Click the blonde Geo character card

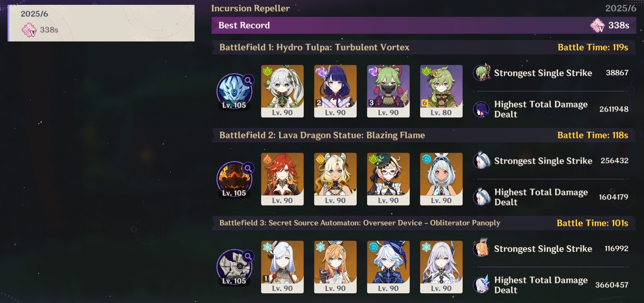click(x=335, y=179)
